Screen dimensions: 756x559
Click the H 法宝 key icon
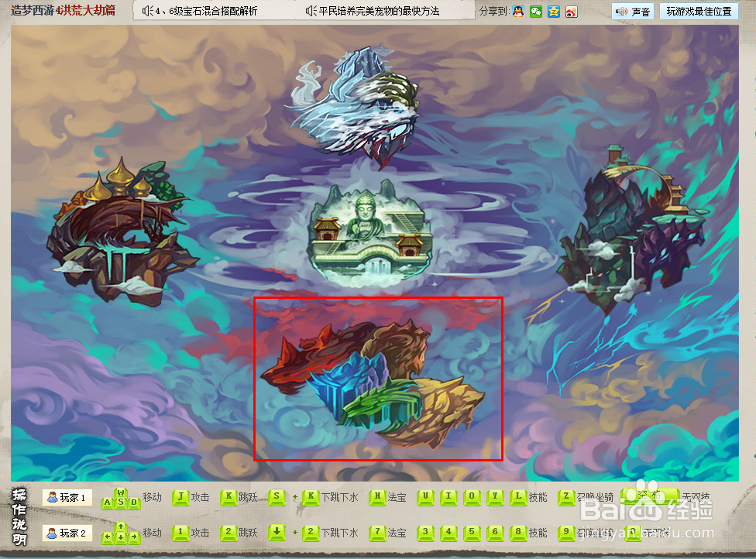pos(377,497)
